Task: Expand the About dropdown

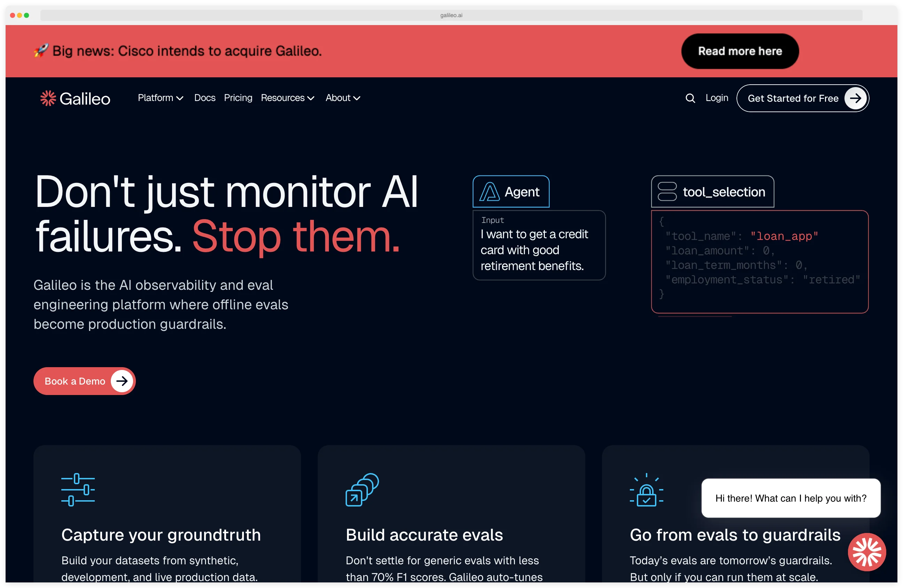Action: click(342, 98)
